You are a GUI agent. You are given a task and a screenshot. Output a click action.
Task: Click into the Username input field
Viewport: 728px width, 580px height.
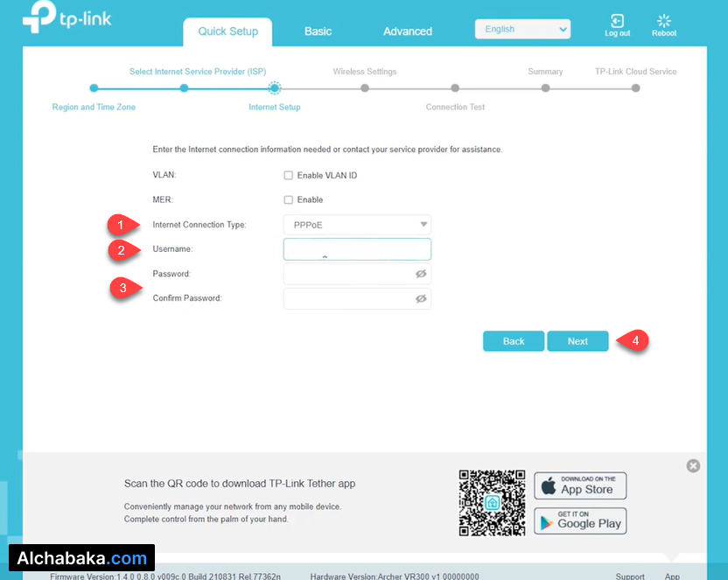(x=357, y=249)
